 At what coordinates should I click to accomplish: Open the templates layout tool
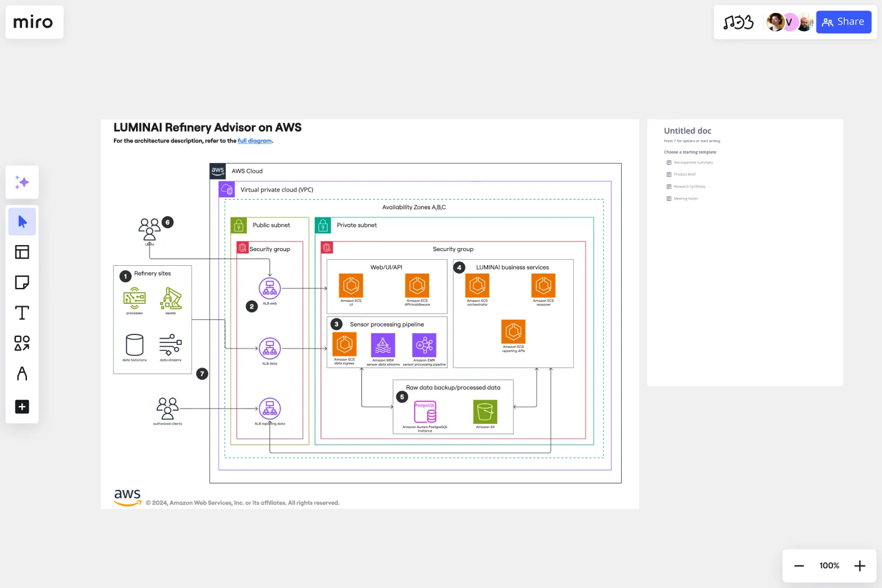[x=22, y=252]
